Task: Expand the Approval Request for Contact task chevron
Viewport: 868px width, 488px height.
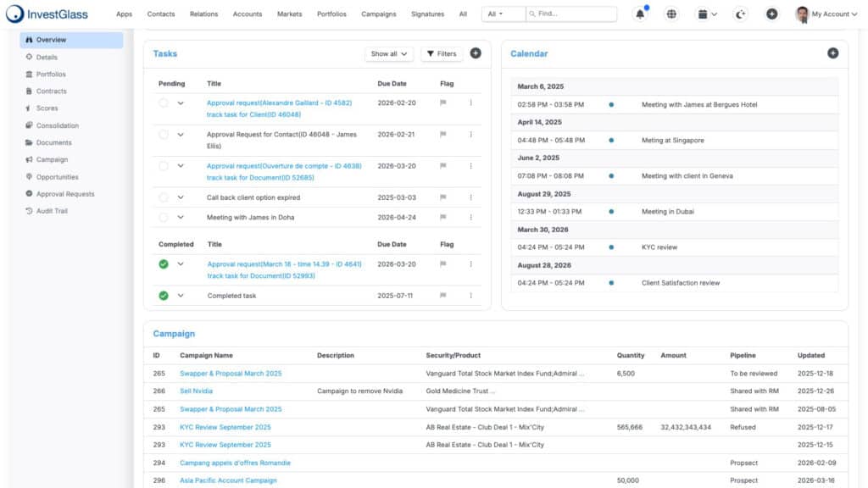Action: [x=181, y=135]
